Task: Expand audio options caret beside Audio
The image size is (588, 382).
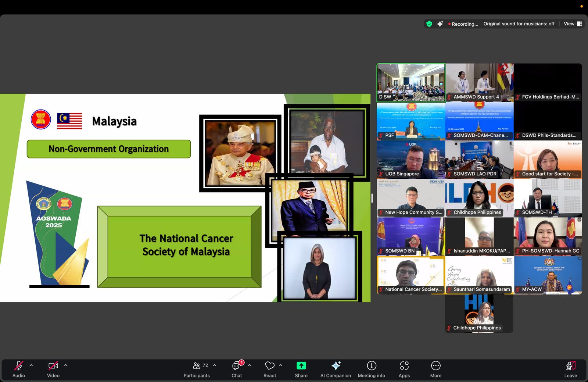Action: coord(31,365)
